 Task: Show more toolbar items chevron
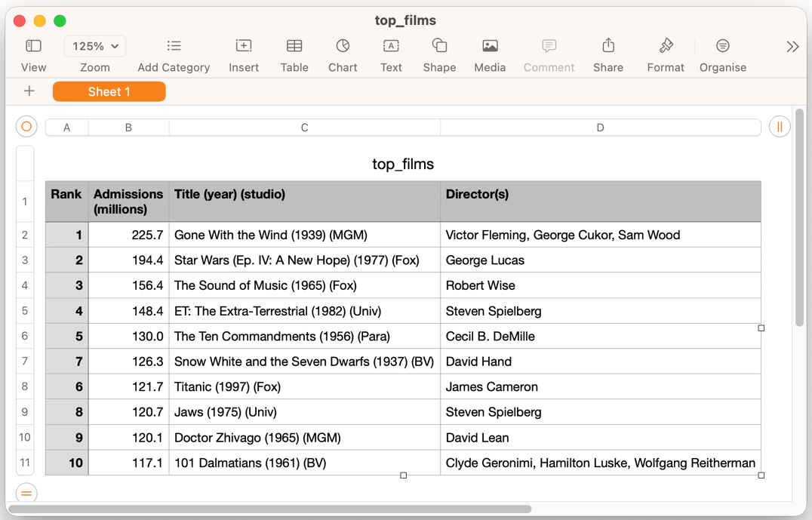tap(792, 47)
